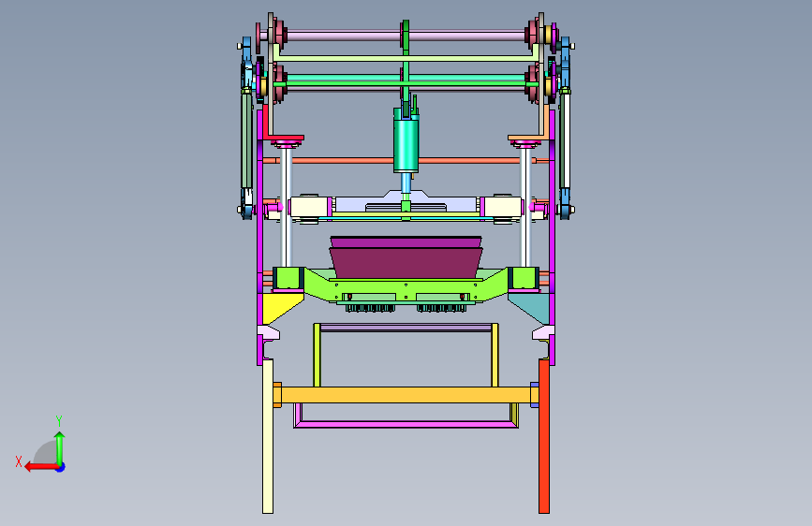Screen dimensions: 812x526
Task: Select the orange horizontal crossbar between the legs
Action: click(x=406, y=395)
